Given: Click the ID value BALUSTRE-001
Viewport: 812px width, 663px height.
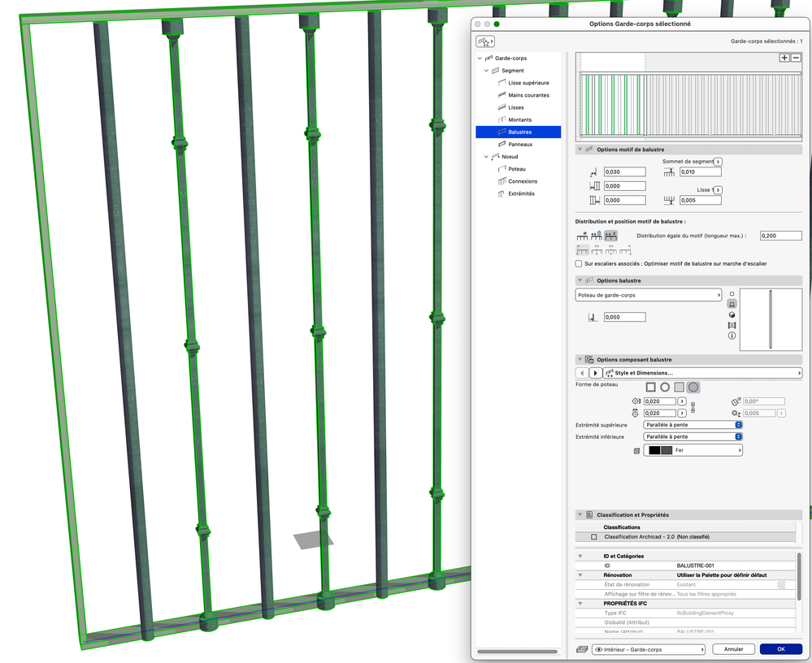Looking at the screenshot, I should point(696,565).
